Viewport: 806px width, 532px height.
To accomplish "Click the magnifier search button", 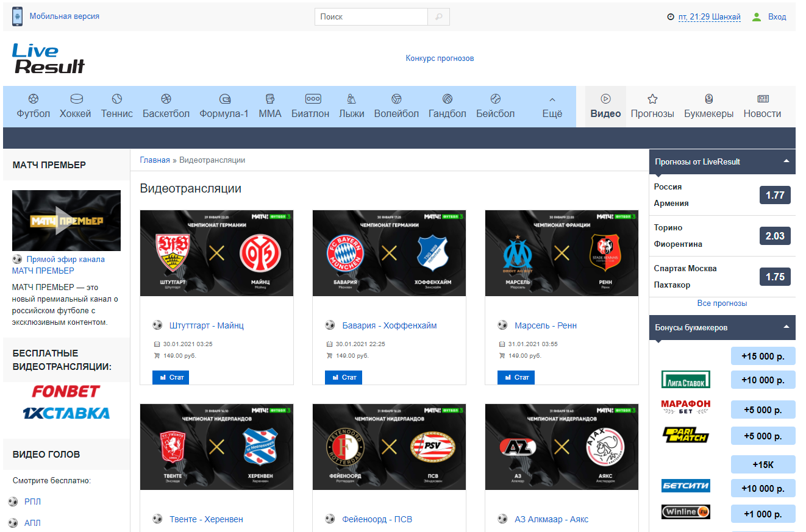I will (438, 17).
